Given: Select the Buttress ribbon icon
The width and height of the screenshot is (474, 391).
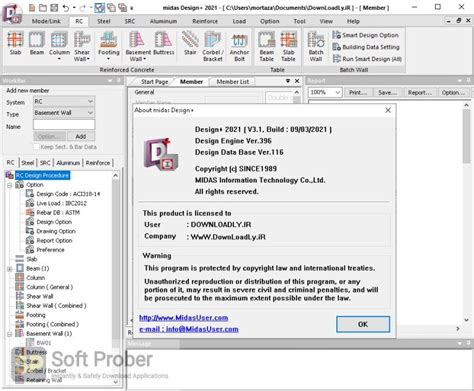Looking at the screenshot, I should pos(163,43).
